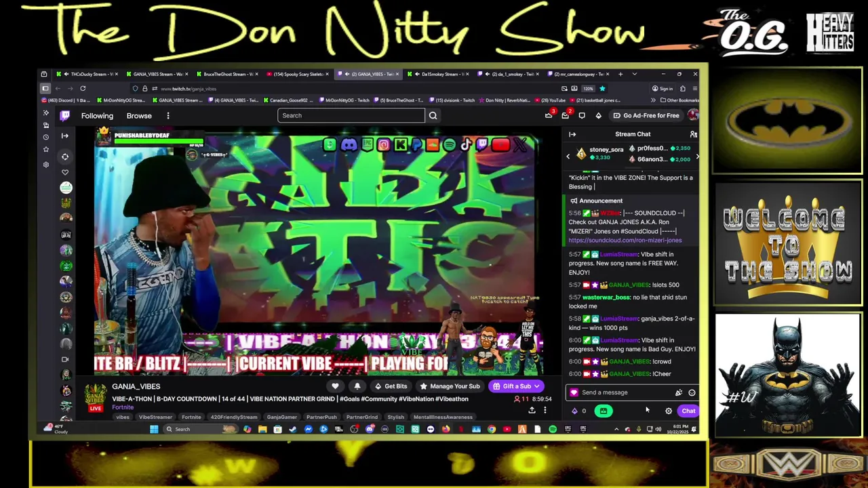Image resolution: width=868 pixels, height=488 pixels.
Task: Open the Windows Start button
Action: (154, 429)
